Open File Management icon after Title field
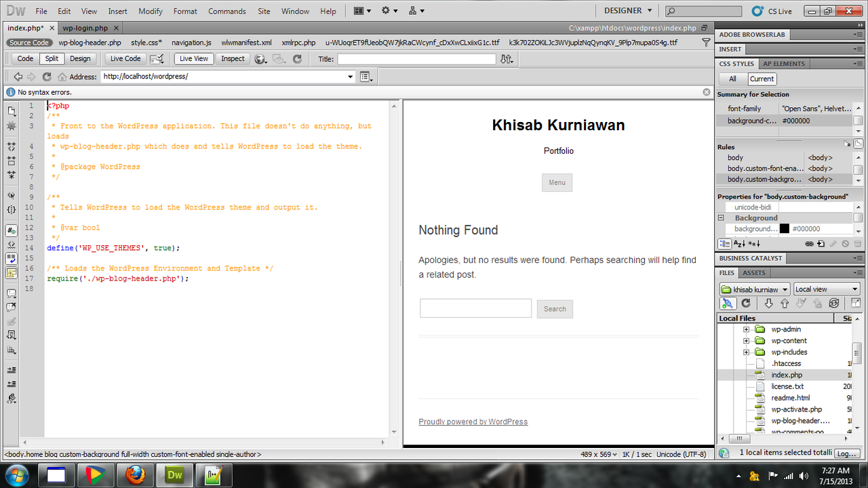The width and height of the screenshot is (868, 488). pyautogui.click(x=507, y=59)
